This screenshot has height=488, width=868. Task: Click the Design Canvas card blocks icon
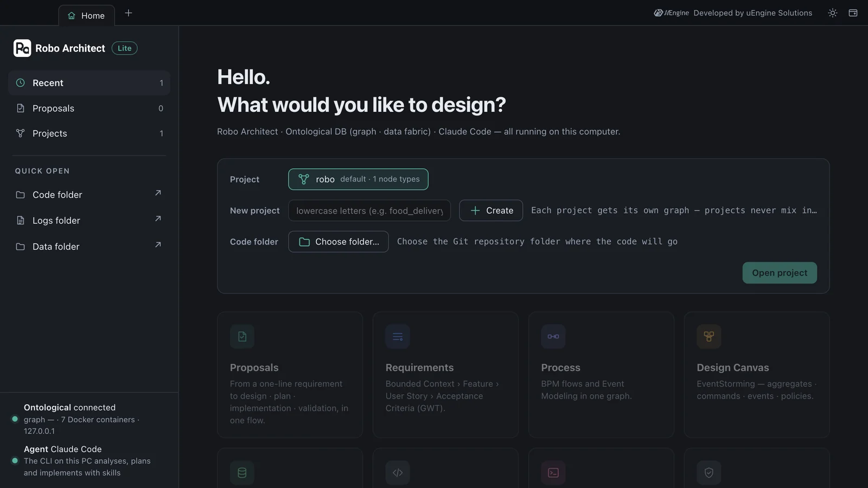click(x=709, y=337)
